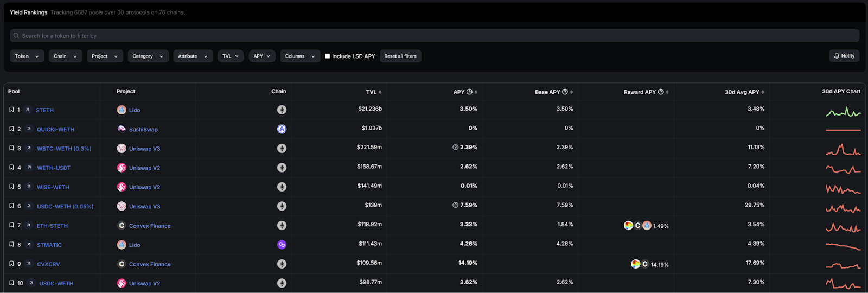868x293 pixels.
Task: Open SushiSwap project link
Action: pos(143,130)
